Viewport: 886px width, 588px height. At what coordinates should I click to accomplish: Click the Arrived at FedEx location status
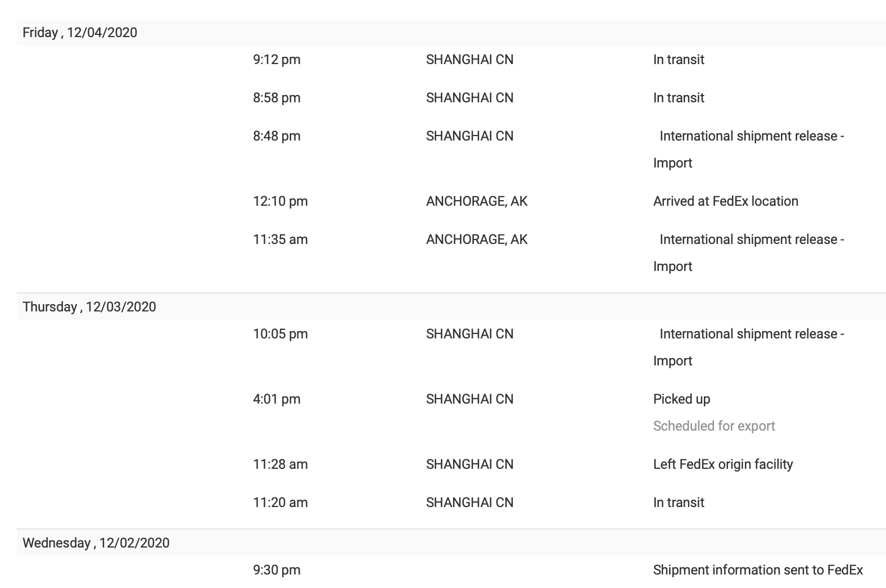point(725,201)
